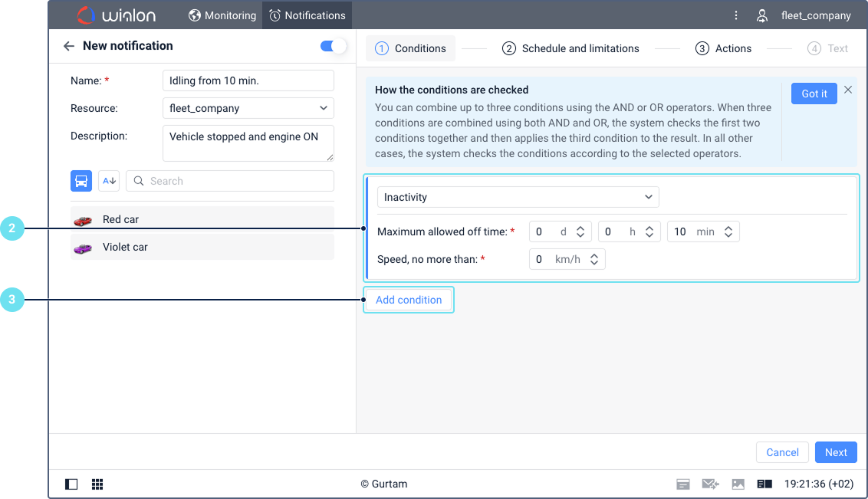
Task: Open the messages envelope icon in footer
Action: pyautogui.click(x=710, y=484)
